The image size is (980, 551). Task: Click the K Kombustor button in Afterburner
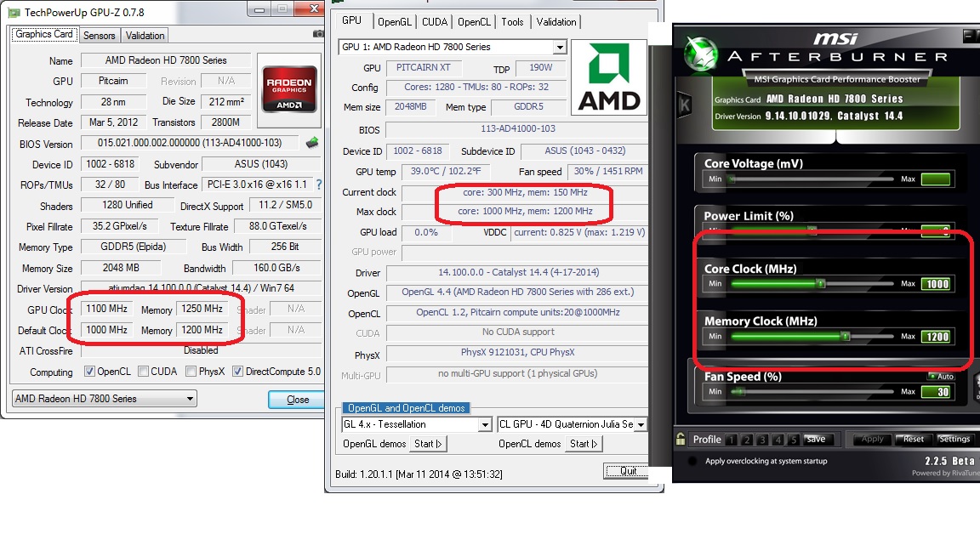tap(684, 105)
